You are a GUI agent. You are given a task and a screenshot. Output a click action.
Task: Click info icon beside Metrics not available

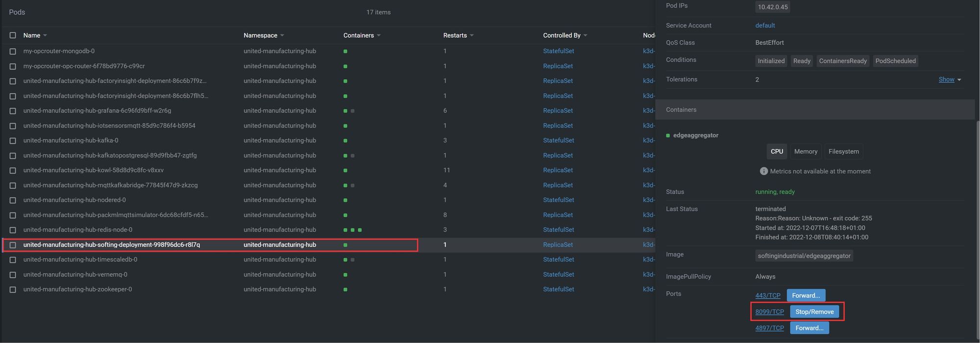point(763,171)
